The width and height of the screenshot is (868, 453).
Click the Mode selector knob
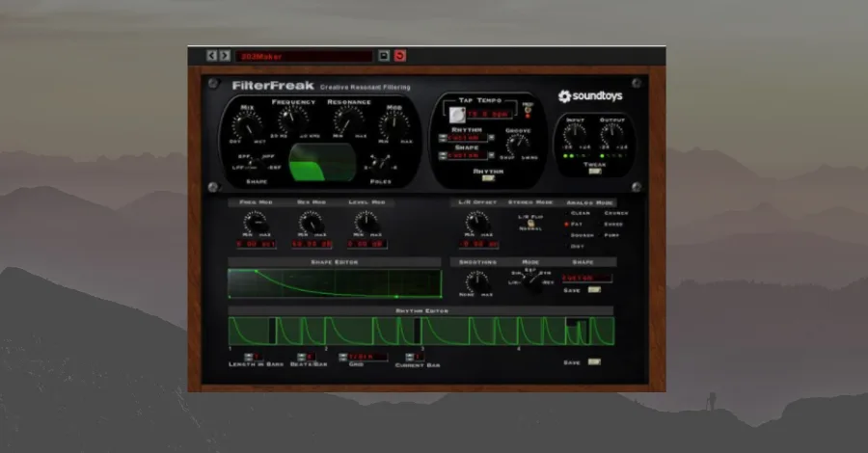pos(531,281)
